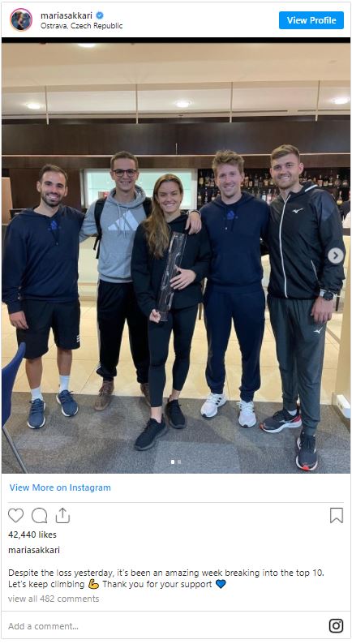
Task: Open View More on Instagram link
Action: 60,487
